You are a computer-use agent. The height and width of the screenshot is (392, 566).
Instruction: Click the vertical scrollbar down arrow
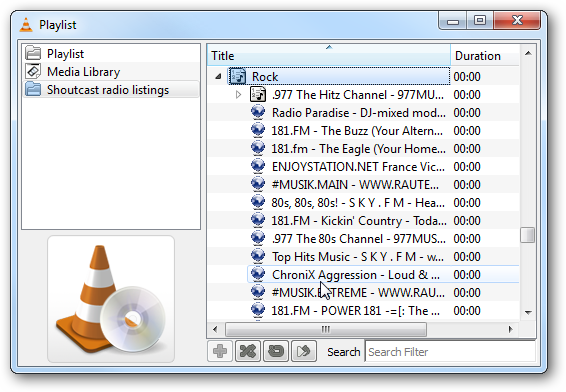tap(528, 313)
